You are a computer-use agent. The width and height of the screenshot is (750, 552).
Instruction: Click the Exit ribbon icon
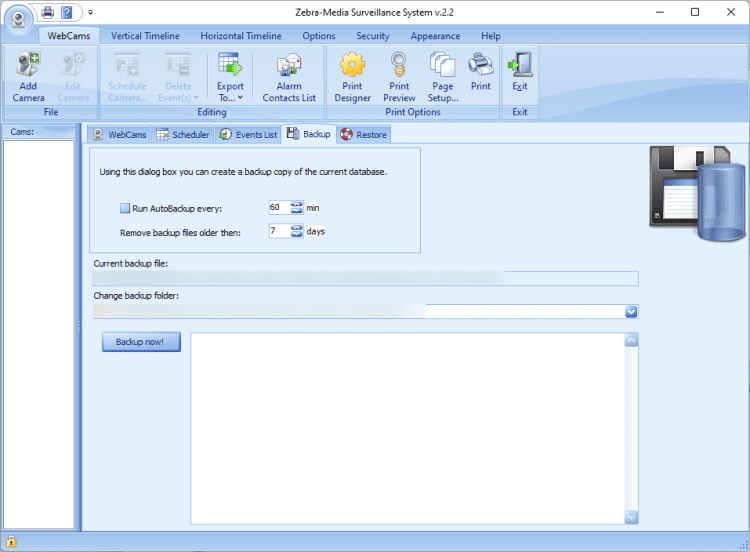pyautogui.click(x=520, y=73)
